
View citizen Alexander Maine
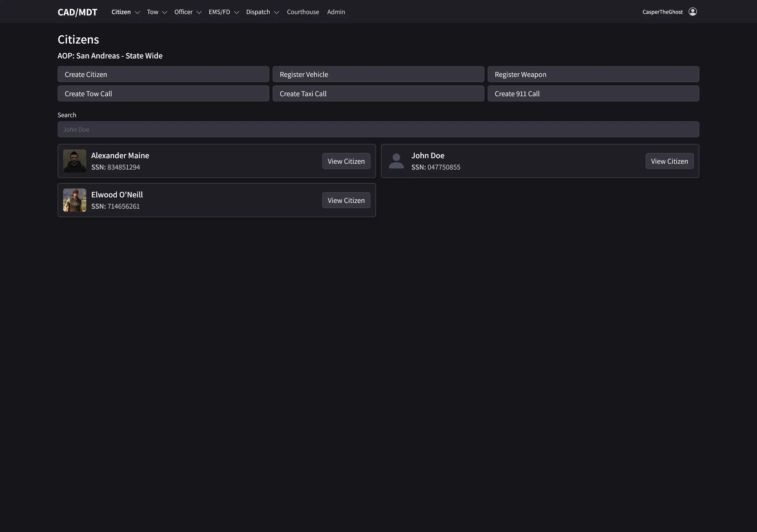coord(346,161)
